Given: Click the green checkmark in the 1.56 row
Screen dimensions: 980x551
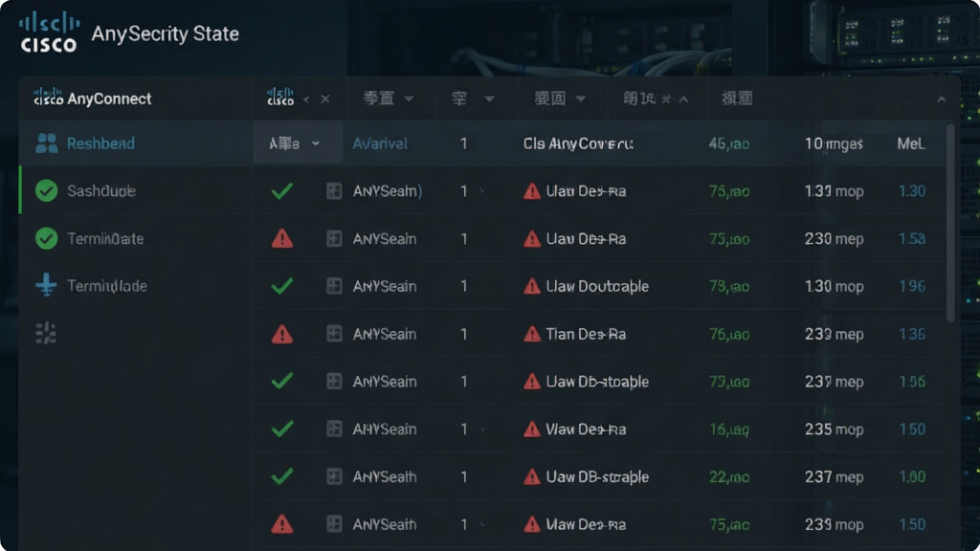Looking at the screenshot, I should tap(282, 381).
